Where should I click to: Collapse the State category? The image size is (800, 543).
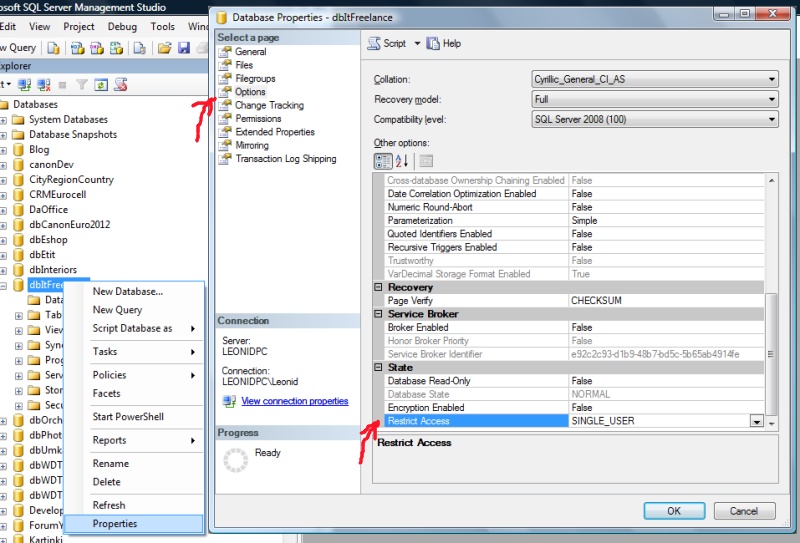point(378,367)
